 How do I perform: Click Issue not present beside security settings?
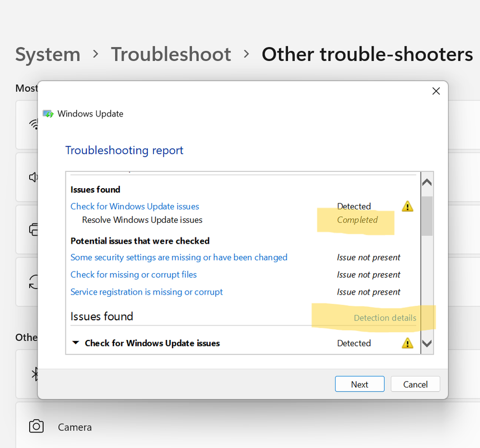[x=369, y=258]
